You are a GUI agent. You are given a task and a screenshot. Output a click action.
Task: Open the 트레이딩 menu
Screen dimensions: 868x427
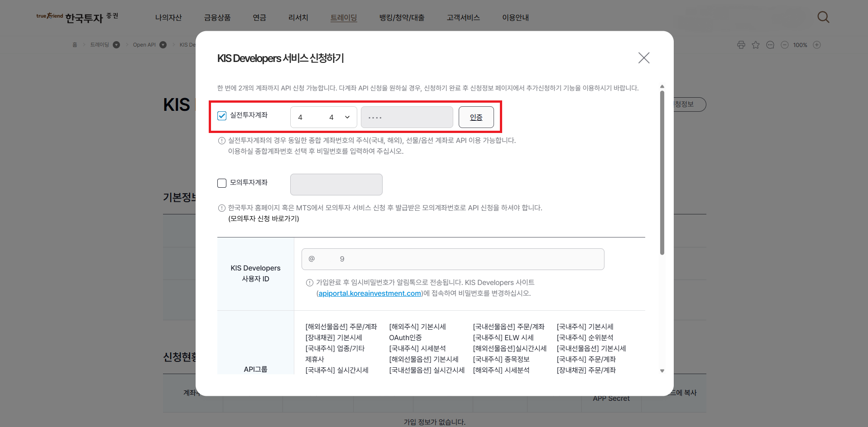(x=344, y=18)
